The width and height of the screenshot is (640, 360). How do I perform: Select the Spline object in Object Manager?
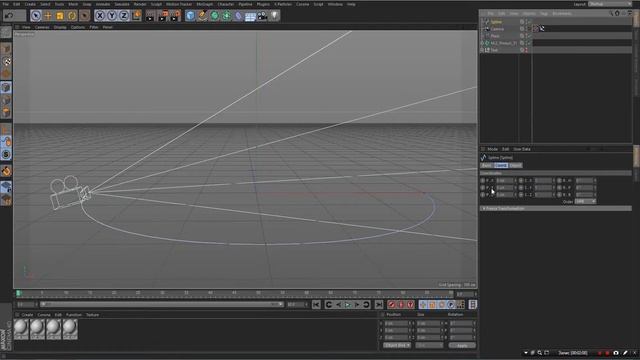pyautogui.click(x=496, y=22)
